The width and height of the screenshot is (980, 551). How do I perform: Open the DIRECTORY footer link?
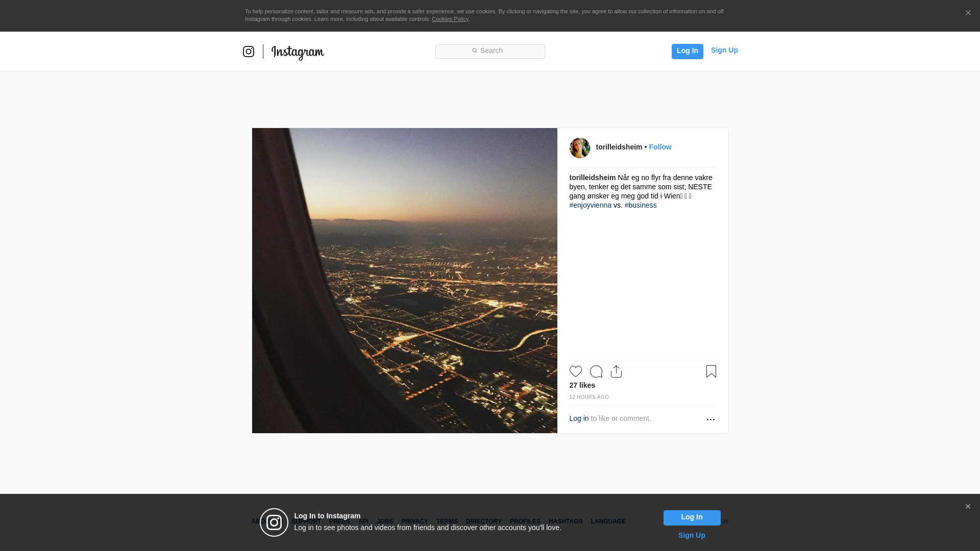coord(484,521)
